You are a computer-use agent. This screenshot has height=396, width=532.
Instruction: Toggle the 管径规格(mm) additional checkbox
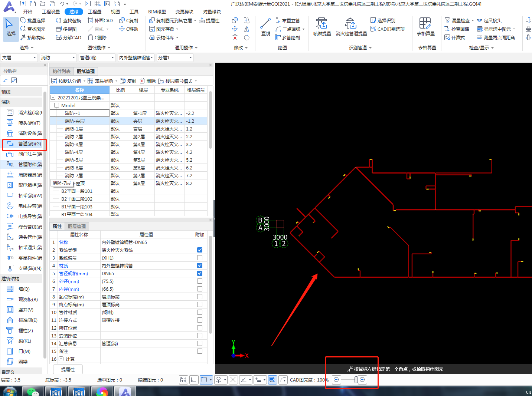click(x=200, y=273)
